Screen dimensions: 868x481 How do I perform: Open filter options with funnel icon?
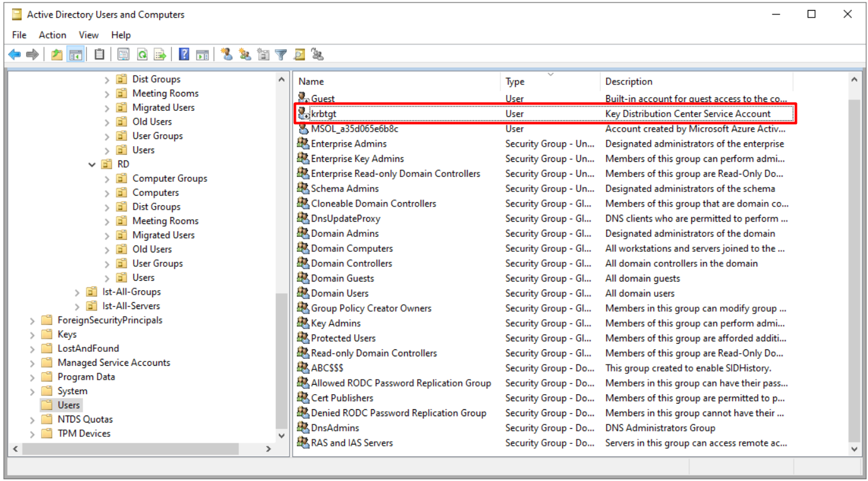click(x=281, y=55)
